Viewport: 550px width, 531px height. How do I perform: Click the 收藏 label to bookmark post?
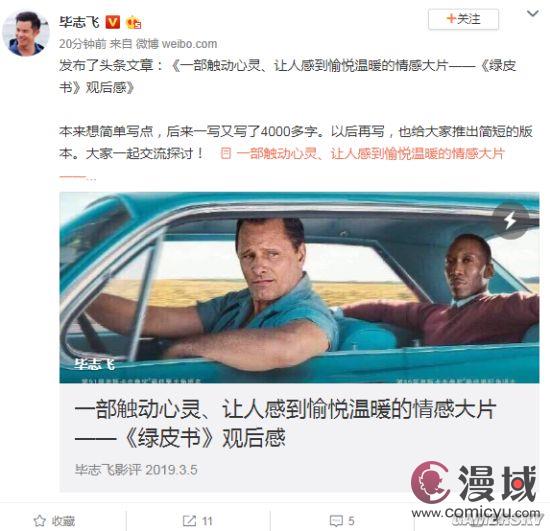pyautogui.click(x=63, y=521)
